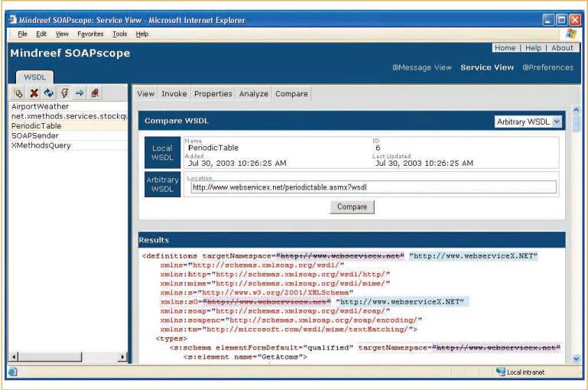Screen dimensions: 588x390
Task: Open the Edit menu
Action: click(41, 34)
